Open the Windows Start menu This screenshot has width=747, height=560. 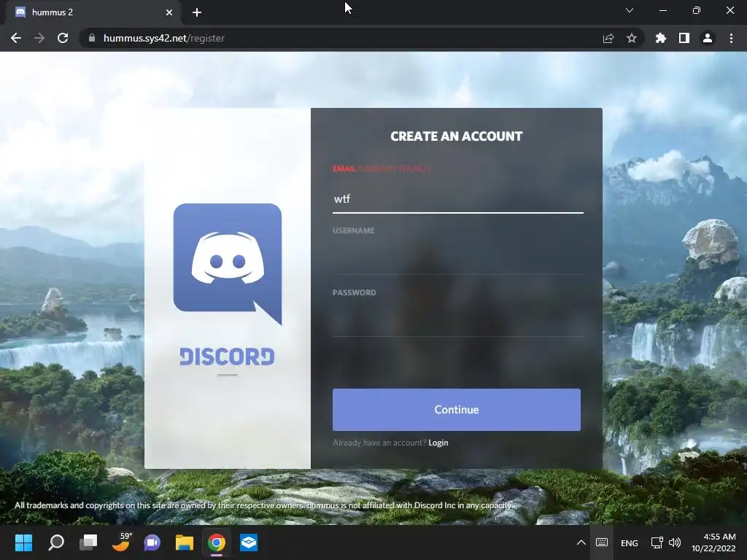[23, 542]
